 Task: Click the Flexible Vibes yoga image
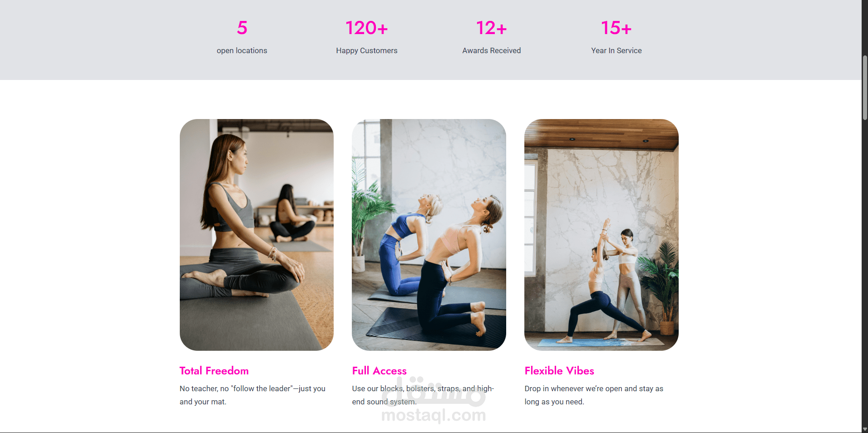[602, 234]
